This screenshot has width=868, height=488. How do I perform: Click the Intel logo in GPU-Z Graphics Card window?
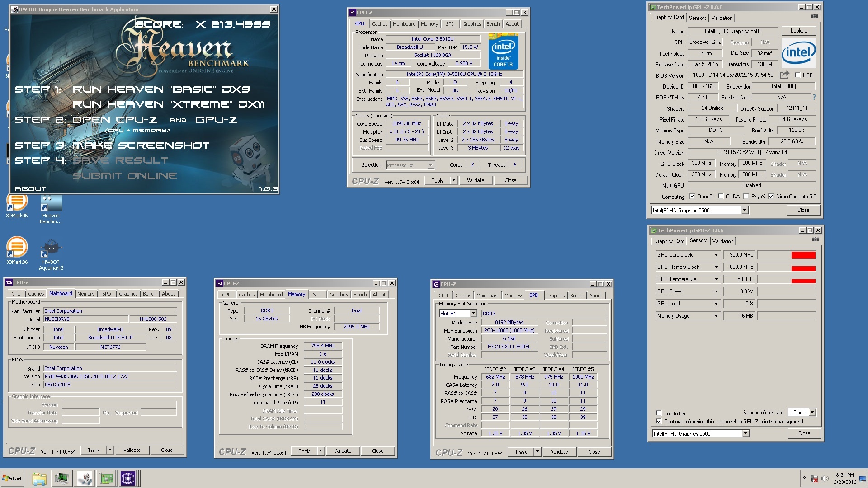tap(798, 53)
